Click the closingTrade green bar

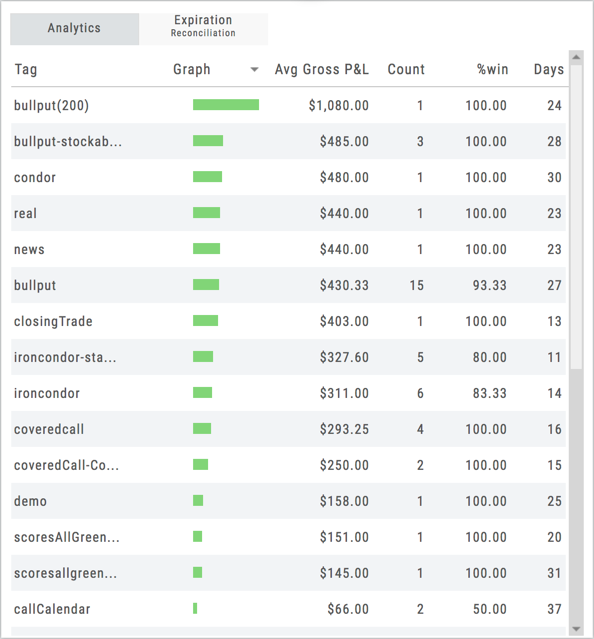[205, 321]
